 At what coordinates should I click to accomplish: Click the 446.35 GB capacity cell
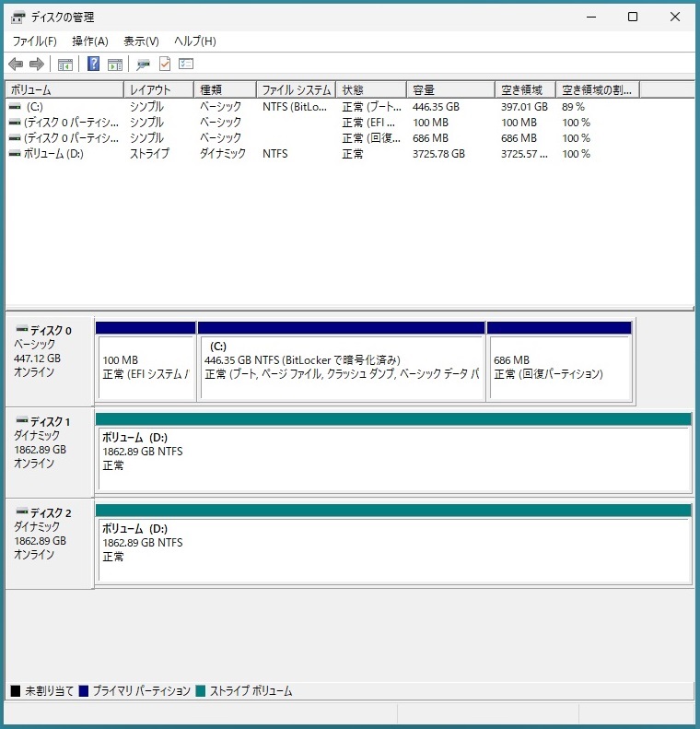click(436, 107)
